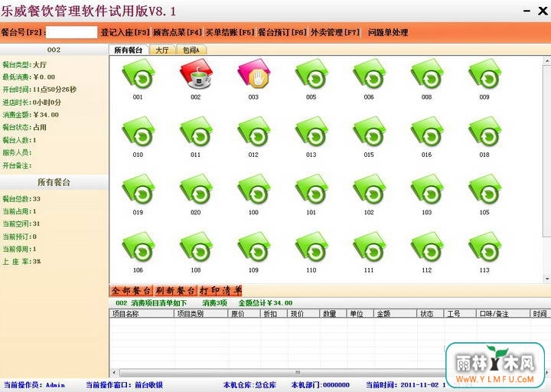This screenshot has width=551, height=392.
Task: Select table icon 110
Action: tap(311, 247)
